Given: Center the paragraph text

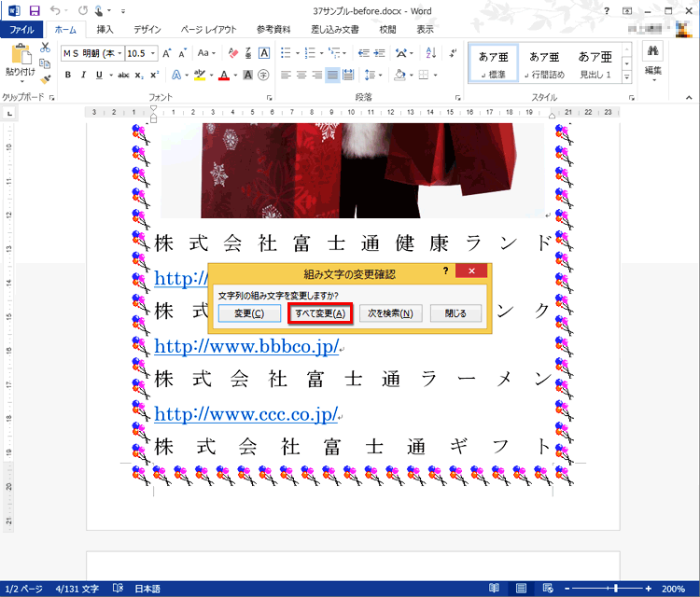Looking at the screenshot, I should (x=301, y=75).
